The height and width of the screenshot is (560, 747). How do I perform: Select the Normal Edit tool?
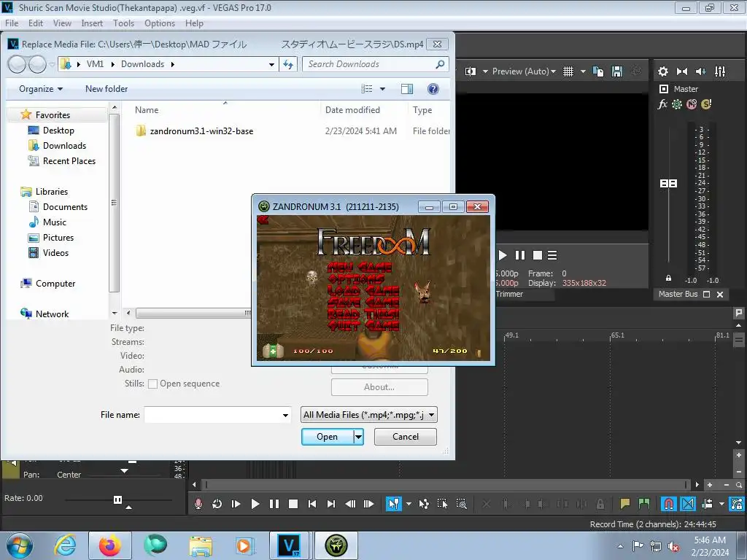[x=393, y=504]
